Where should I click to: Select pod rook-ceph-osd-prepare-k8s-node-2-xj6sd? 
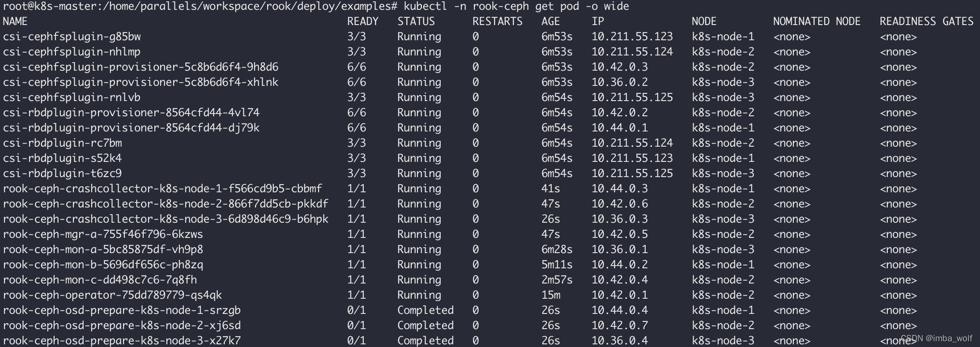click(x=122, y=326)
